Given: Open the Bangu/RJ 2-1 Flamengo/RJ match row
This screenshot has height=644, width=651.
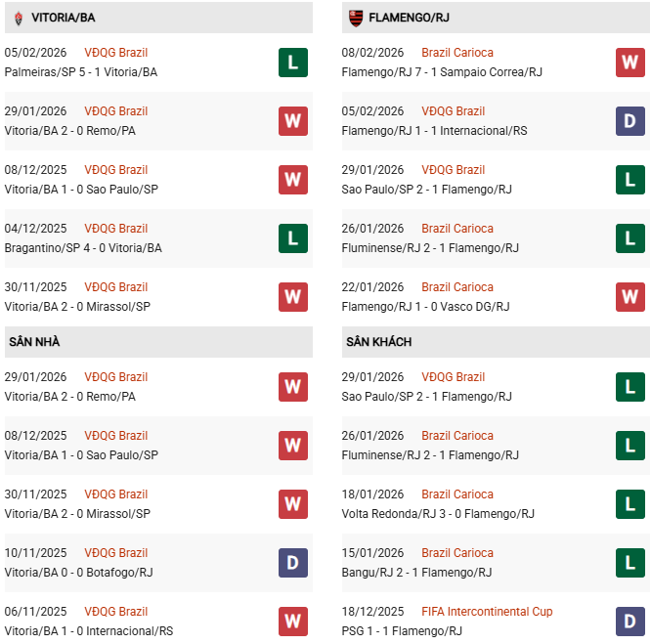Looking at the screenshot, I should 416,573.
